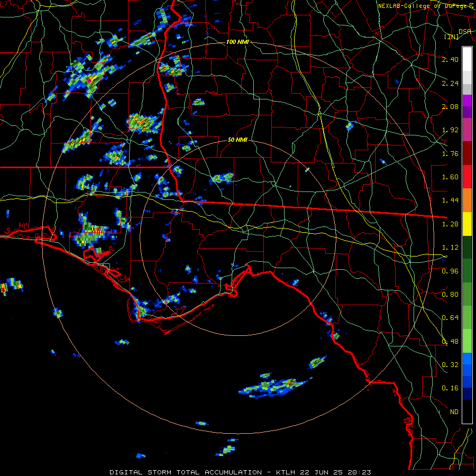Click the 0.64 legend value

(x=450, y=318)
